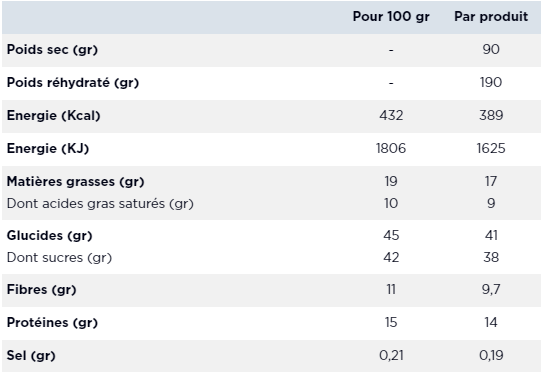Select the "Matières grasses (gr)" label

(x=76, y=182)
